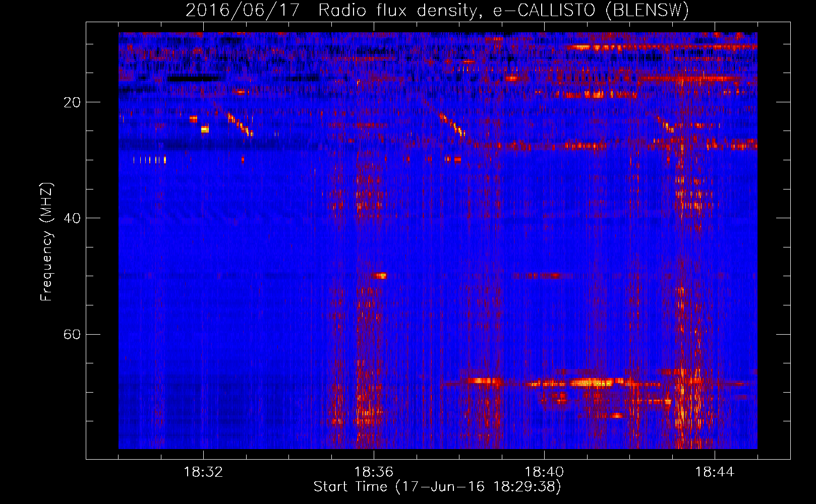816x504 pixels.
Task: Click the 18:36 time tick label
Action: 374,472
